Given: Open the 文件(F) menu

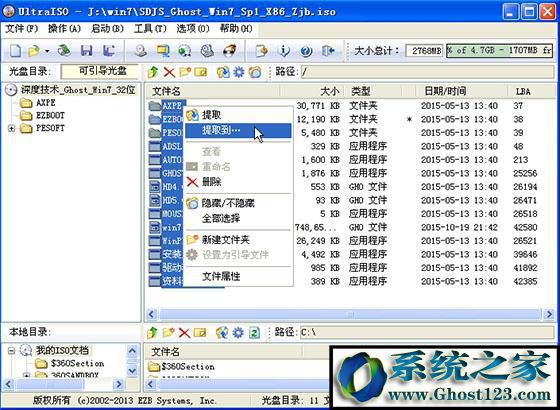Looking at the screenshot, I should [22, 29].
